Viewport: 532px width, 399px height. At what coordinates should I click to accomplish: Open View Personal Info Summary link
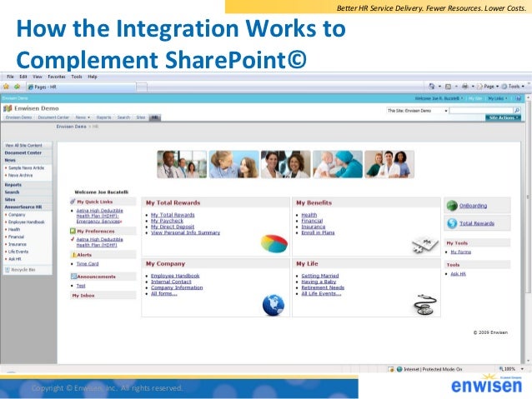(x=186, y=232)
